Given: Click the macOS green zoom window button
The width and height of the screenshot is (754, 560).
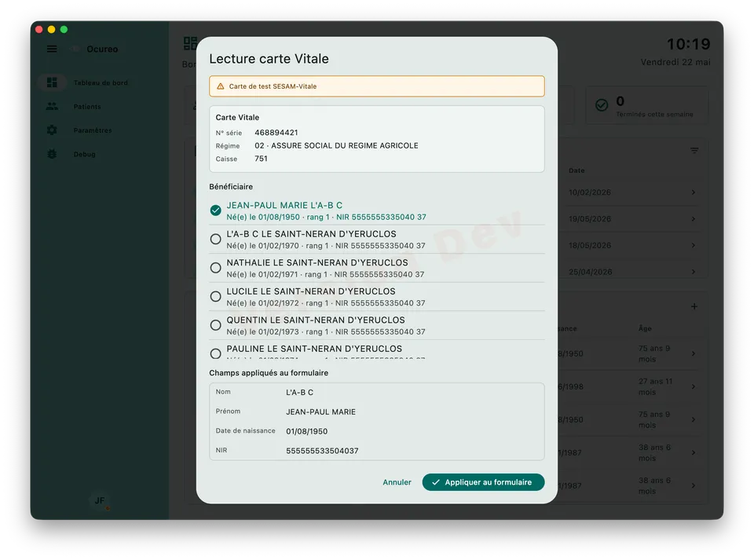Looking at the screenshot, I should tap(64, 29).
